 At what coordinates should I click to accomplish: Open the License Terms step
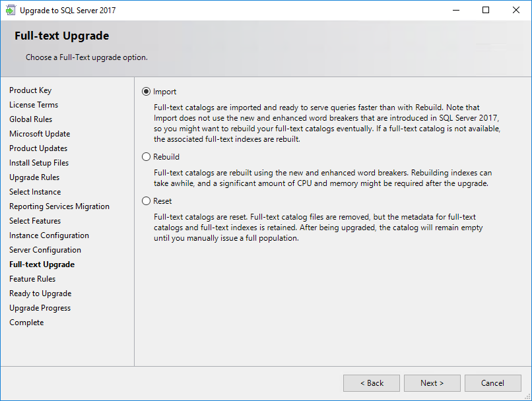[34, 105]
